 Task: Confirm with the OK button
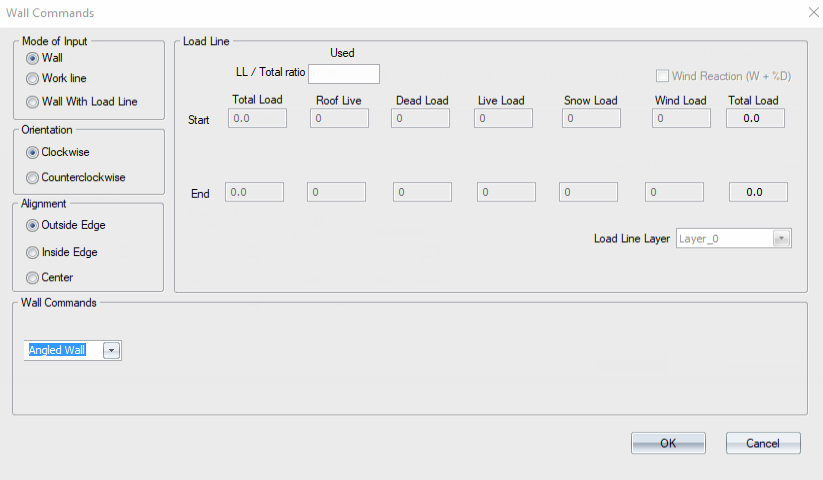[668, 443]
